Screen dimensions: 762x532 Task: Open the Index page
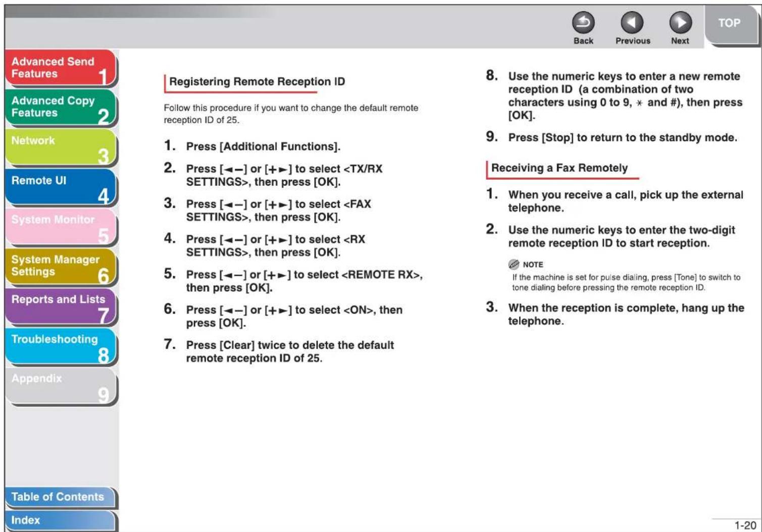tap(61, 520)
